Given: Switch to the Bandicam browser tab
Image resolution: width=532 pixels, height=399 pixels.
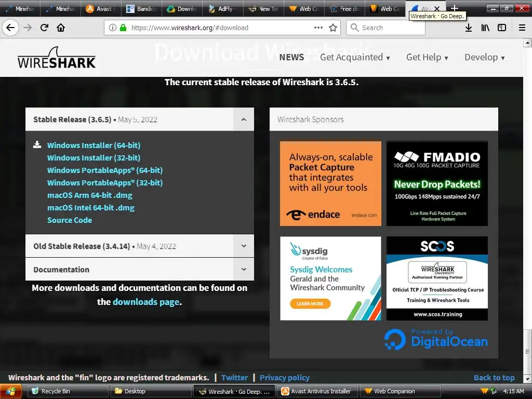Looking at the screenshot, I should click(x=141, y=9).
